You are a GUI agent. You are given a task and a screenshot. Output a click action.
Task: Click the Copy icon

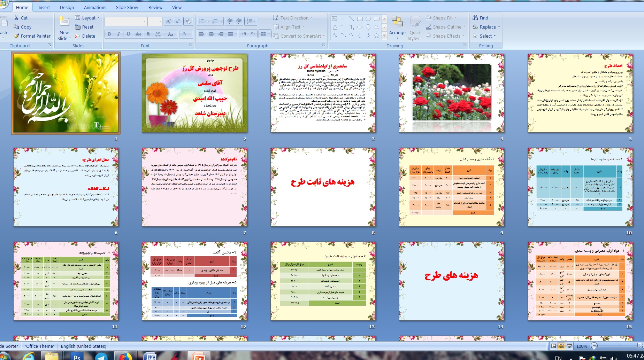[x=16, y=27]
